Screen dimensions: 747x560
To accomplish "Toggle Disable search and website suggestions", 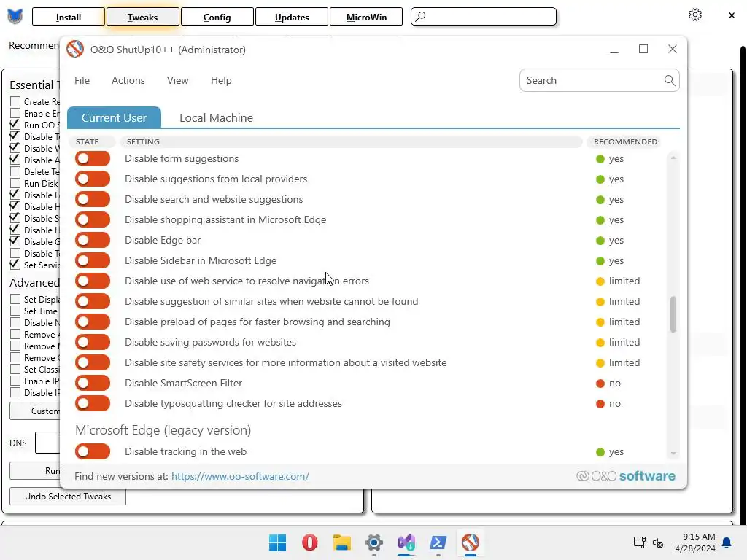I will pos(93,200).
